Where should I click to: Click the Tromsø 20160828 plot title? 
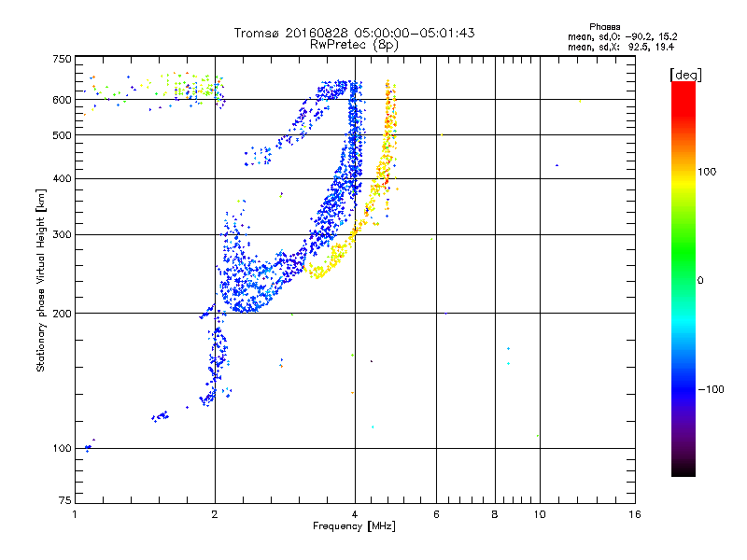tap(354, 33)
